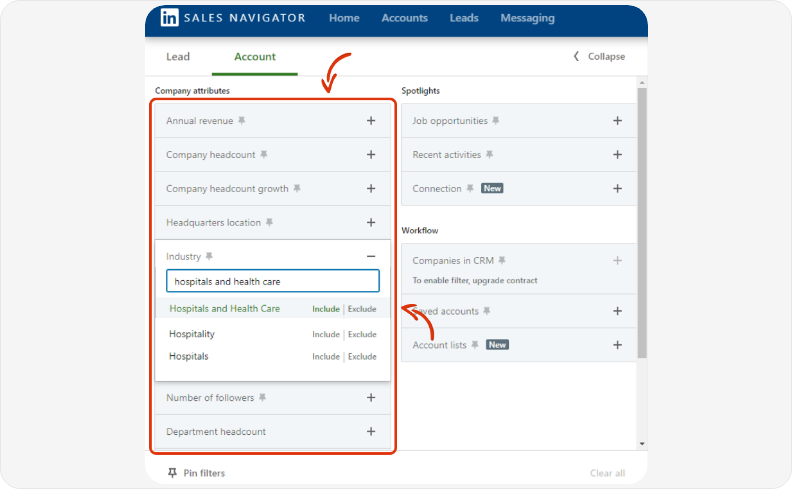The width and height of the screenshot is (792, 489).
Task: Click the Industry search input field
Action: 273,281
